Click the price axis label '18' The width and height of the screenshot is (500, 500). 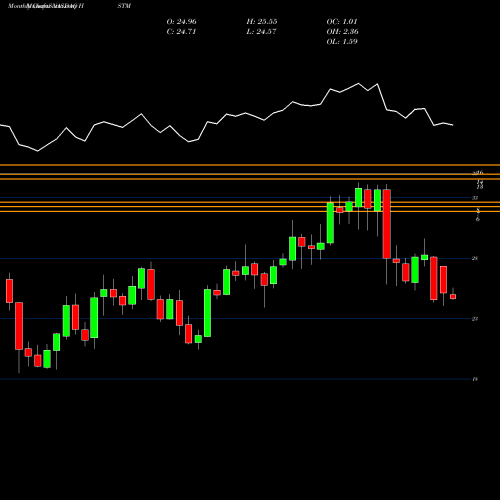point(475,379)
